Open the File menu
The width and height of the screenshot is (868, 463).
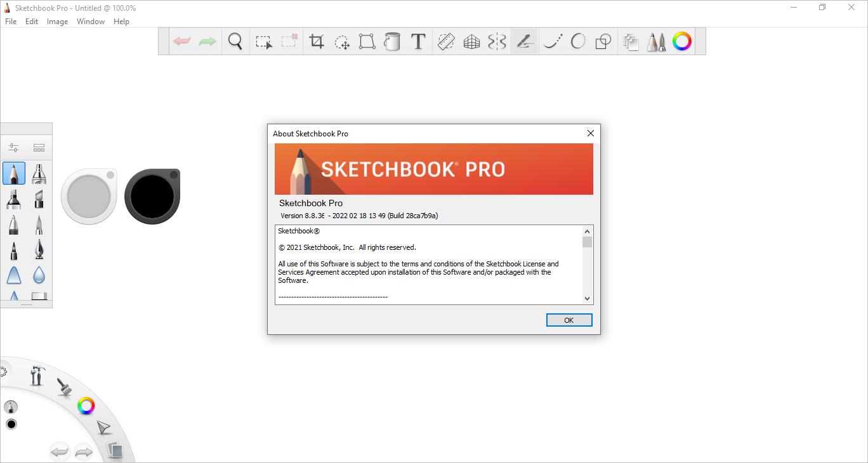(10, 21)
